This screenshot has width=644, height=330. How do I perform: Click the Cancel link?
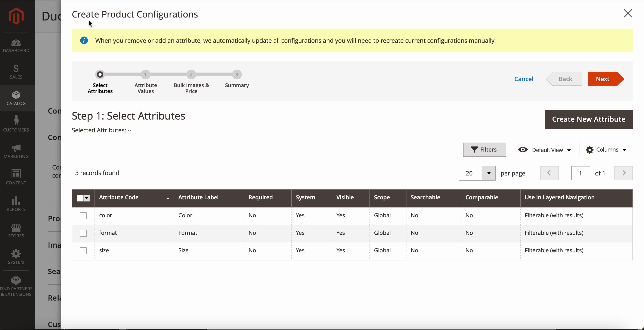point(524,79)
